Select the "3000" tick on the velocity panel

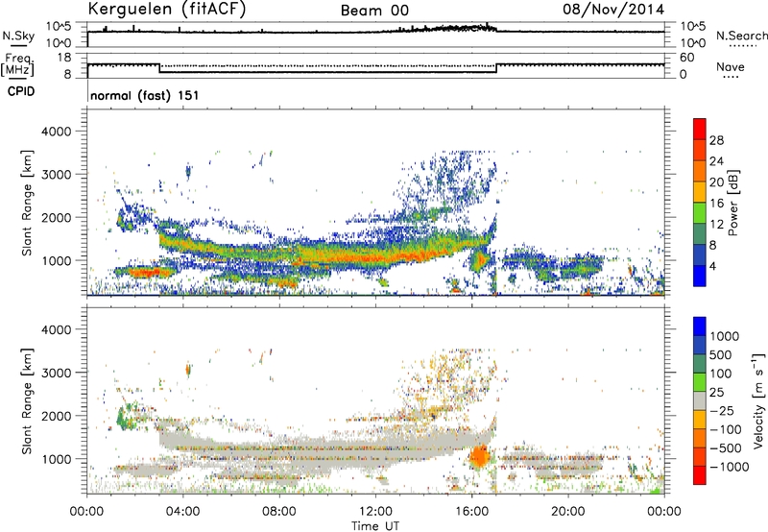pos(56,373)
